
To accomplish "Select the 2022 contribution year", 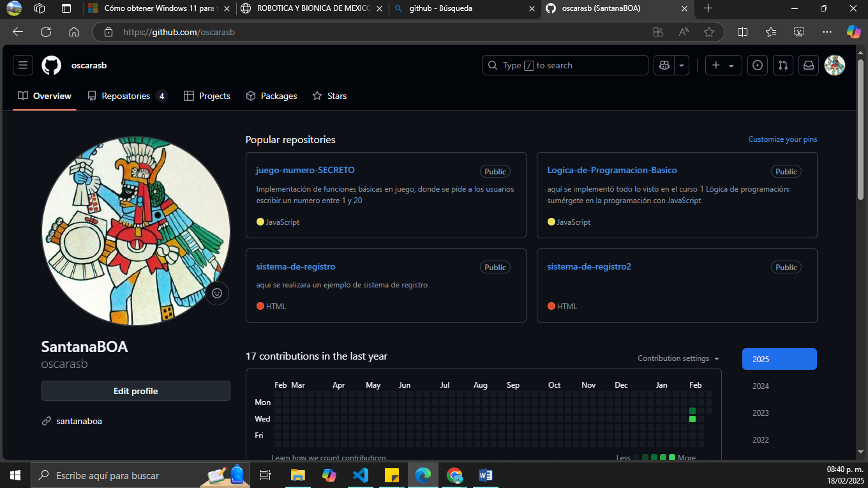I will (x=779, y=439).
